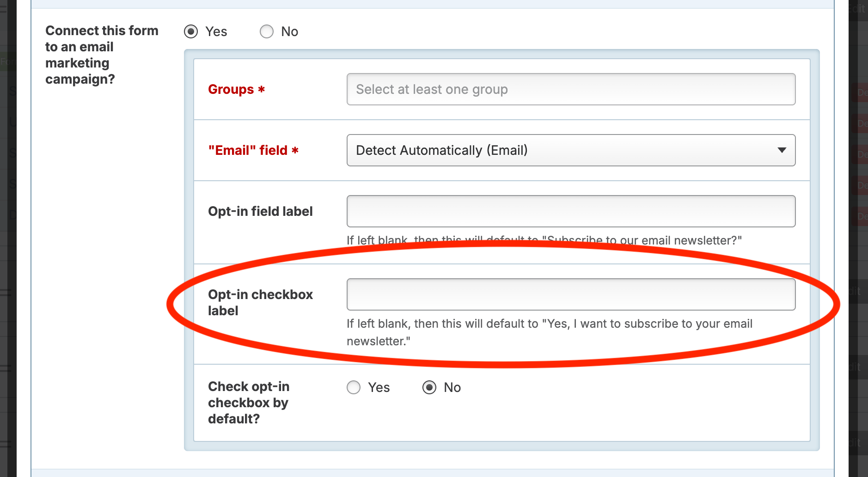
Task: Click the "Opt-in field label" text
Action: coord(260,211)
